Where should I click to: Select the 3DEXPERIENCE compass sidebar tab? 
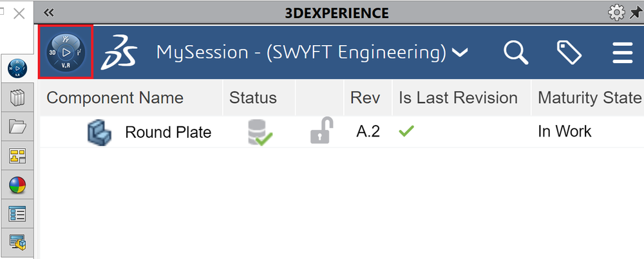pos(17,68)
